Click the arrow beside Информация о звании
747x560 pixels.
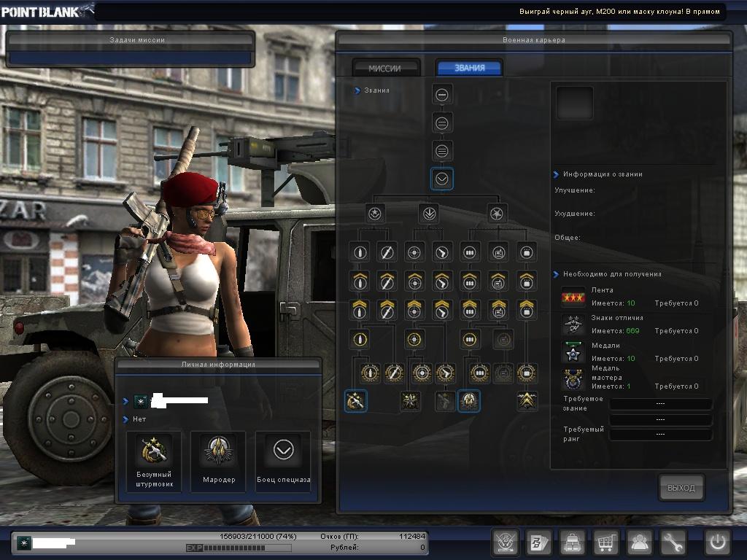(556, 174)
